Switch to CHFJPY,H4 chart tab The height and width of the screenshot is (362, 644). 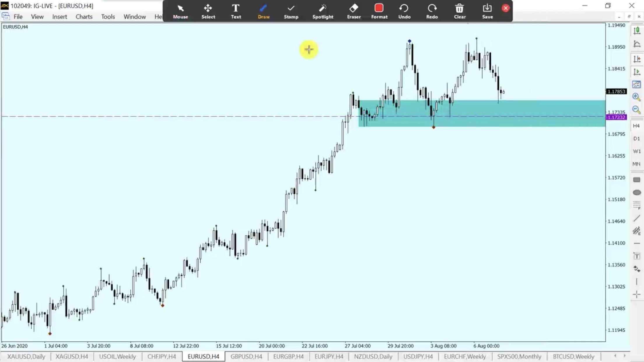tap(161, 356)
